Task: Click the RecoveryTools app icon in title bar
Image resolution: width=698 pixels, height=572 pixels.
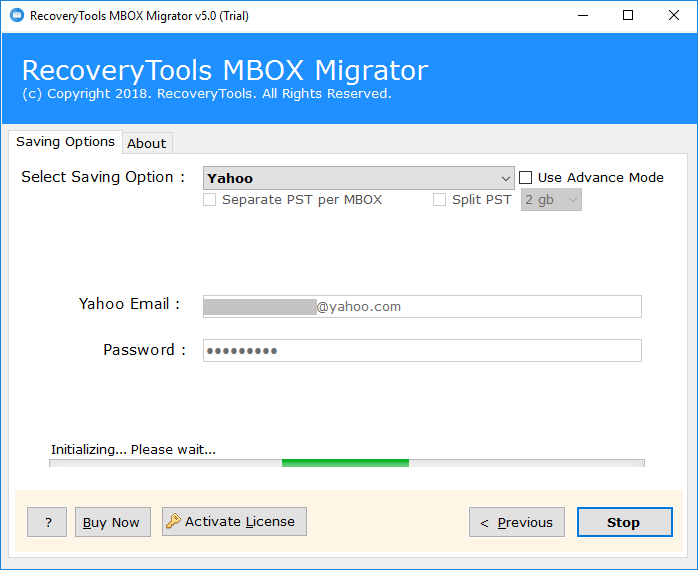Action: pyautogui.click(x=17, y=15)
